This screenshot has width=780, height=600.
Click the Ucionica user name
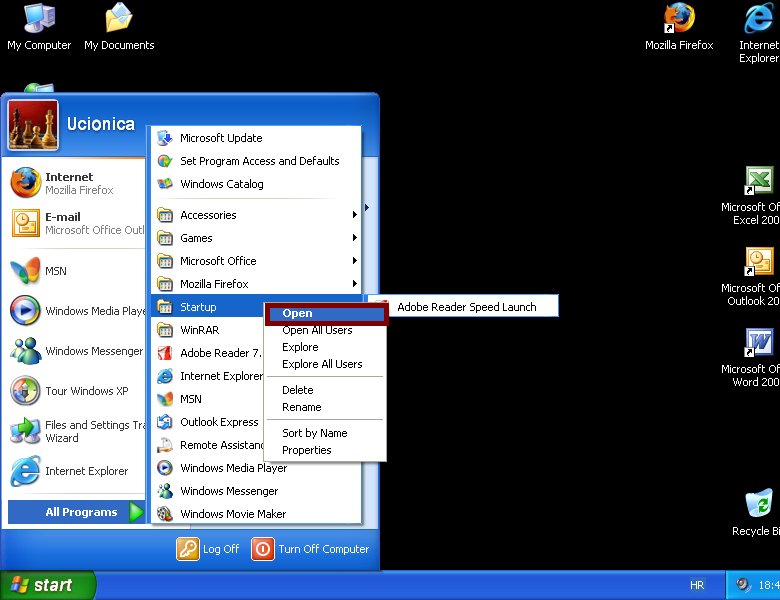click(x=100, y=124)
